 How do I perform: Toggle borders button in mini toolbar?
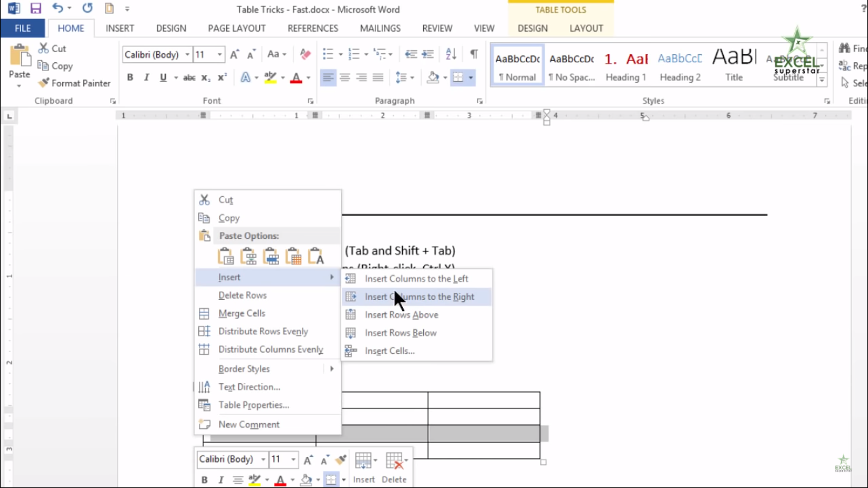pyautogui.click(x=331, y=480)
